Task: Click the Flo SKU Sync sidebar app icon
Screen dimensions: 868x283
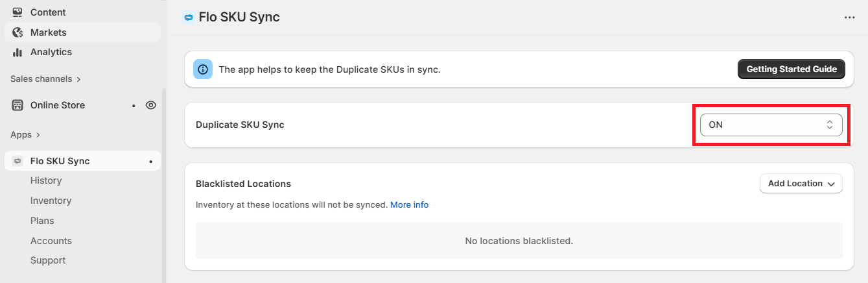Action: 18,161
